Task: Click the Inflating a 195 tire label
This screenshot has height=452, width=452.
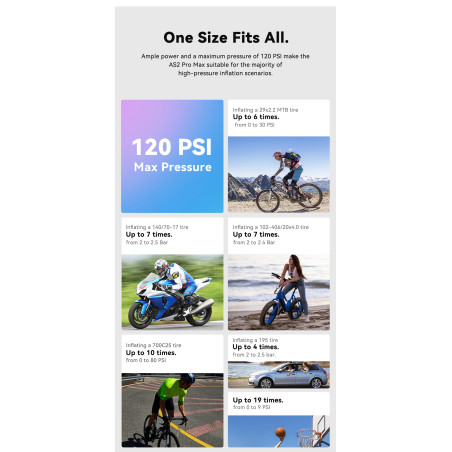Action: [x=255, y=340]
